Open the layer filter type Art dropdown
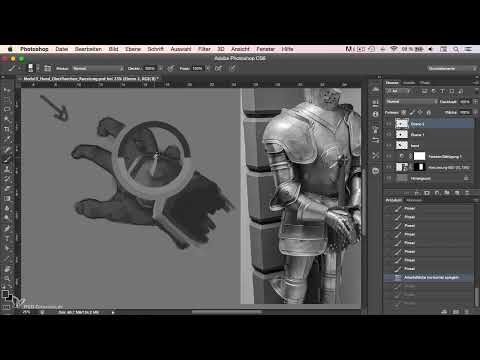480x360 pixels. tap(399, 91)
